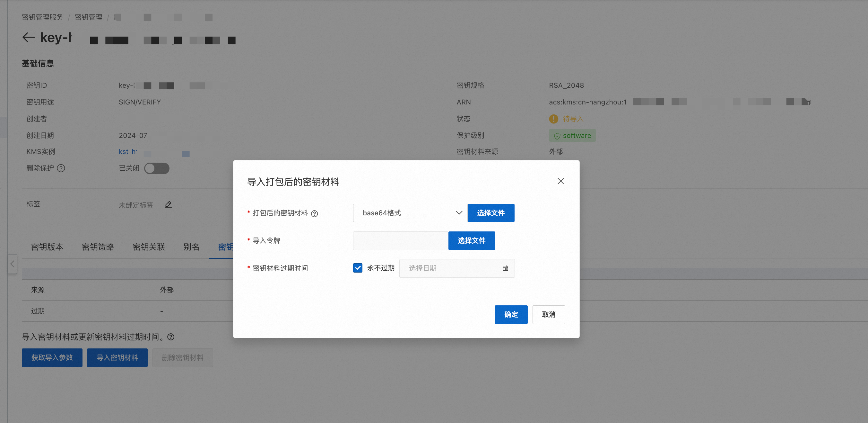The height and width of the screenshot is (423, 868).
Task: Copy the ARN with copy icon
Action: pos(808,102)
